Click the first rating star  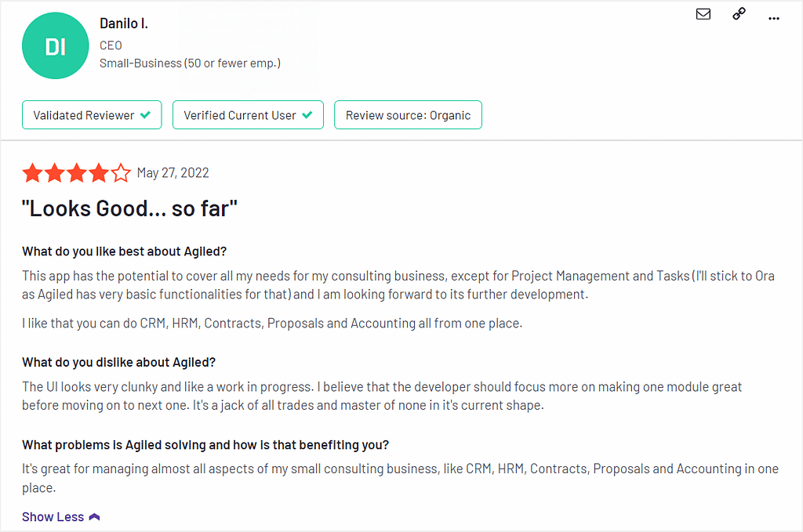click(32, 173)
